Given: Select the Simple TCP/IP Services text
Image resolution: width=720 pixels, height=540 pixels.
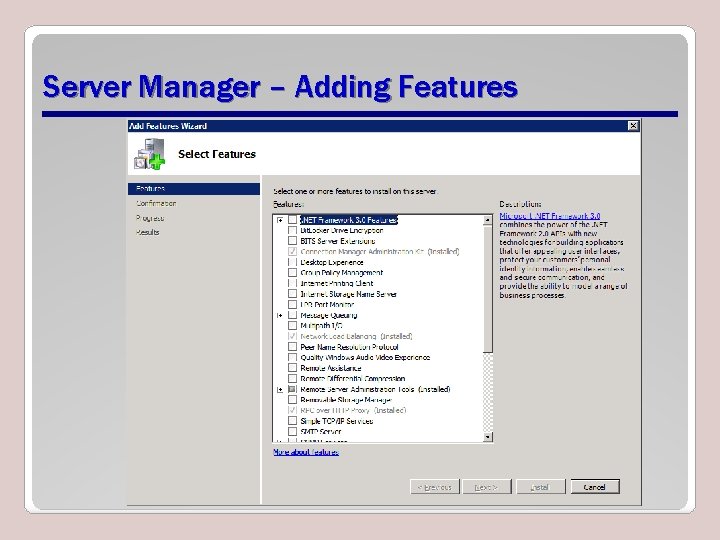Looking at the screenshot, I should [337, 421].
